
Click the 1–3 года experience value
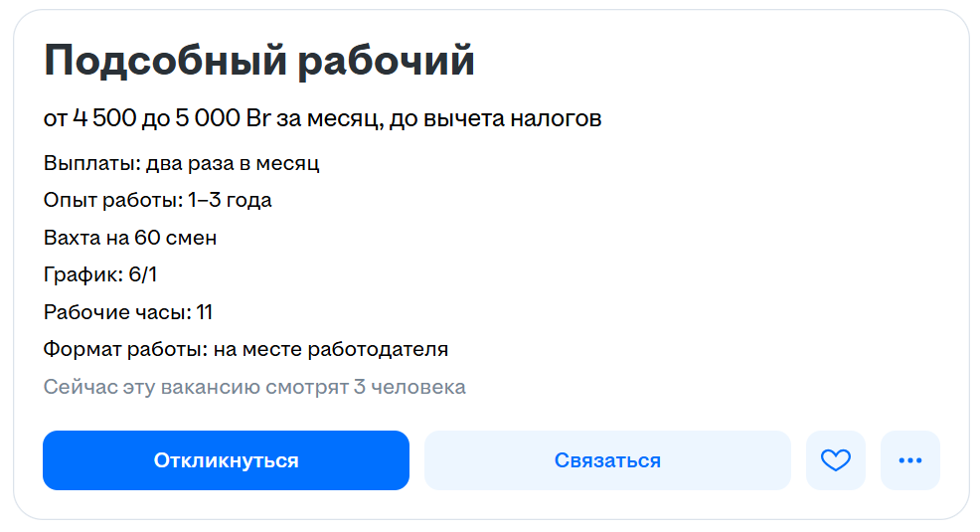pos(230,201)
